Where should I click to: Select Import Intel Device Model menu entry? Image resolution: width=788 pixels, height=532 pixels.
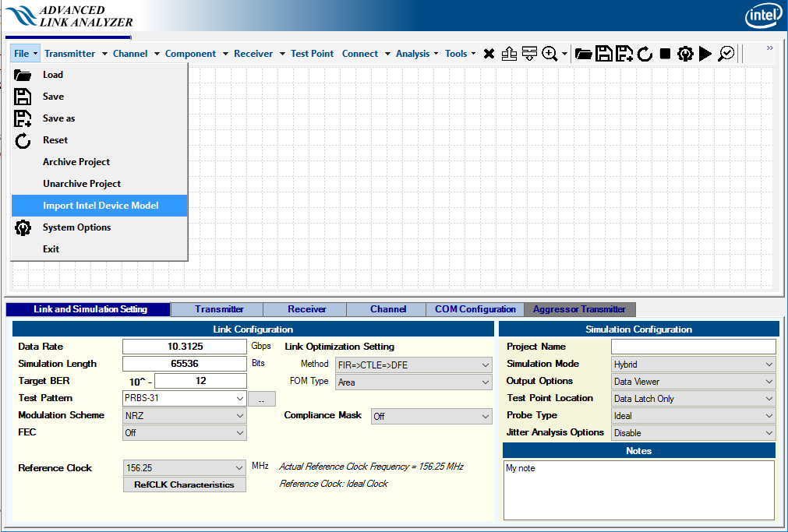(x=100, y=206)
